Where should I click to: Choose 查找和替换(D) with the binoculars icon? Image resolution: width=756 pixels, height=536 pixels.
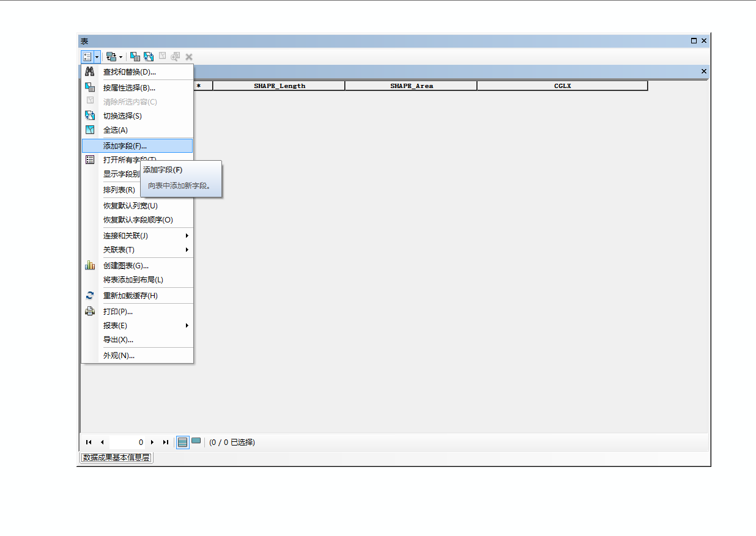click(138, 72)
